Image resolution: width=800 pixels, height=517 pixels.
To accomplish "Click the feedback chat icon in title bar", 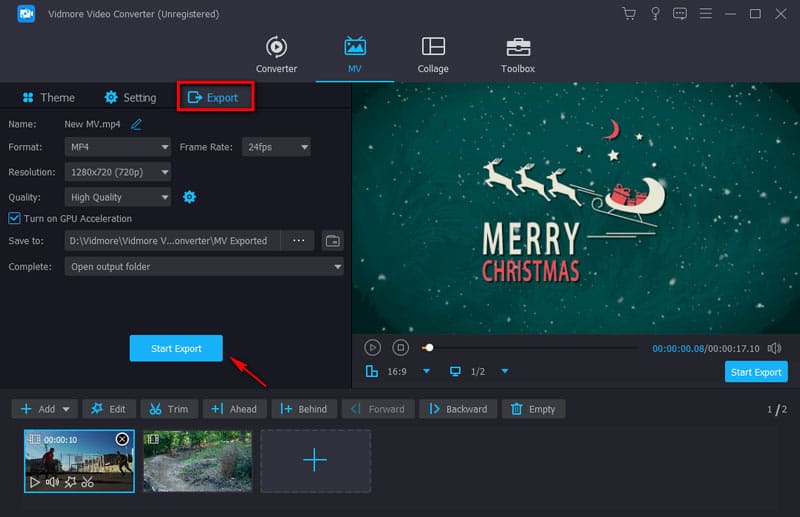I will point(680,14).
